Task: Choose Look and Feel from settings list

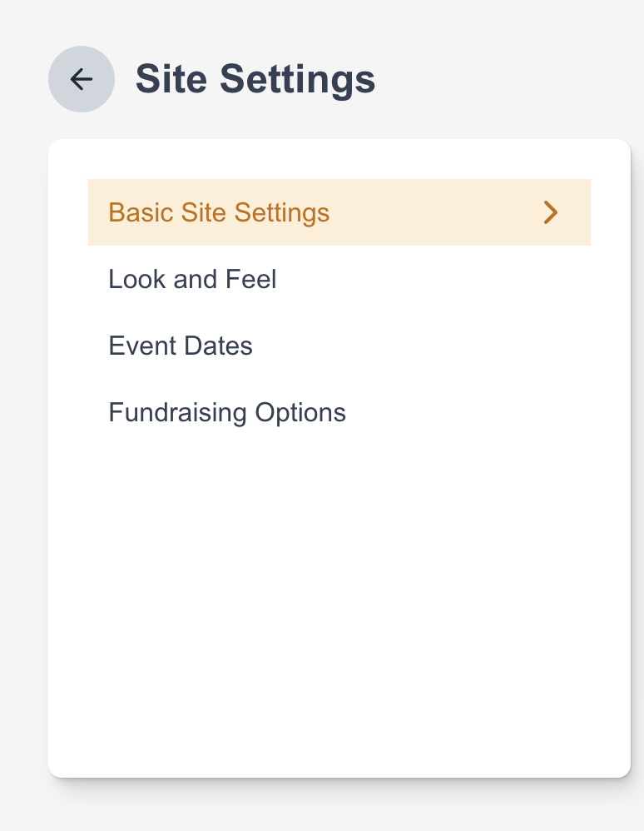Action: 192,279
